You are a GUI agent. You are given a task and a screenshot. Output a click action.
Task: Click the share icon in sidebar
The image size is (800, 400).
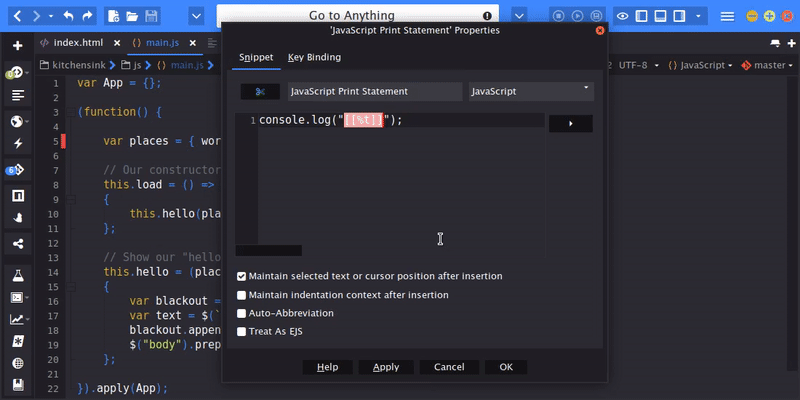pyautogui.click(x=18, y=244)
